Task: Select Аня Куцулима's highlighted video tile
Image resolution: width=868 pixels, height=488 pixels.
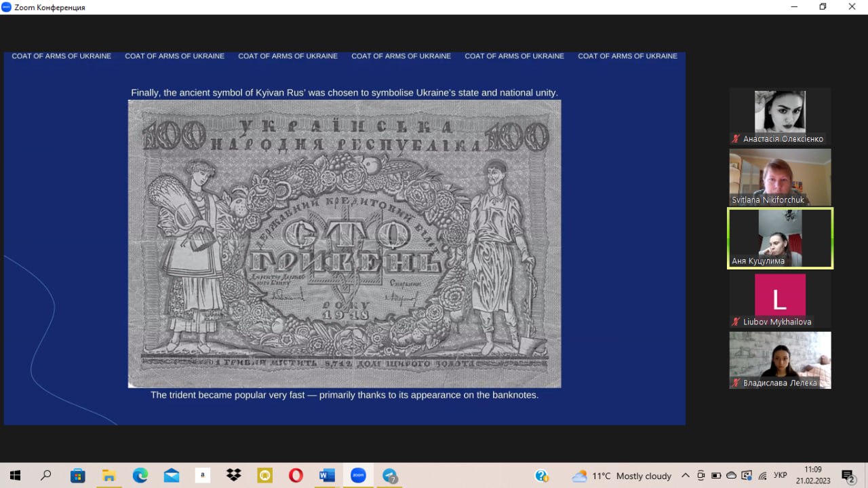Action: pyautogui.click(x=780, y=238)
